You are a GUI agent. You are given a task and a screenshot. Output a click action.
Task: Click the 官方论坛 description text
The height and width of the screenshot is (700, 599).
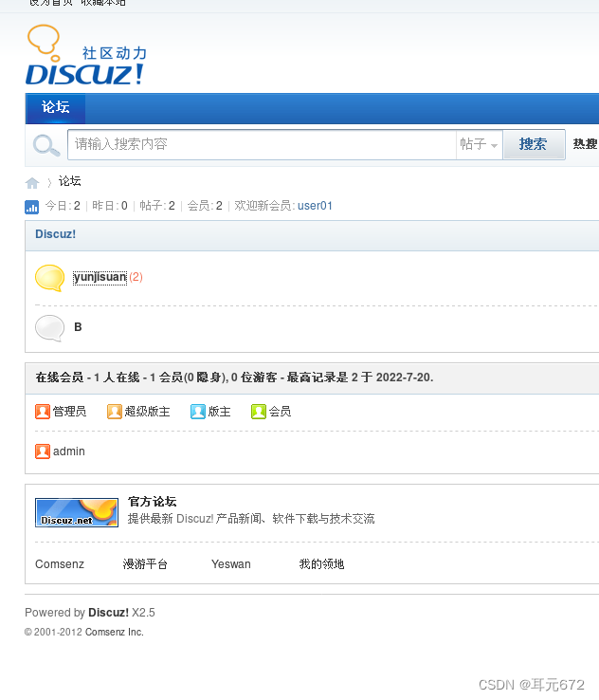[x=251, y=519]
